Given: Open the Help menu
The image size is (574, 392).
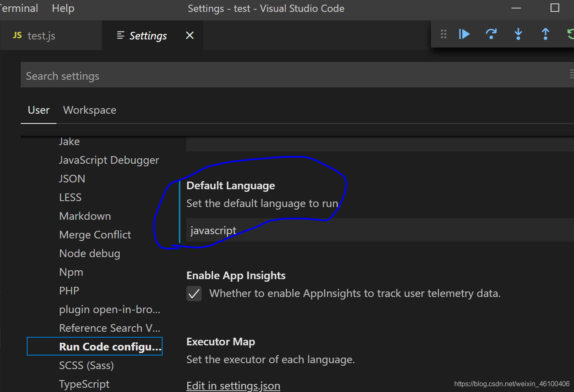Looking at the screenshot, I should [63, 8].
